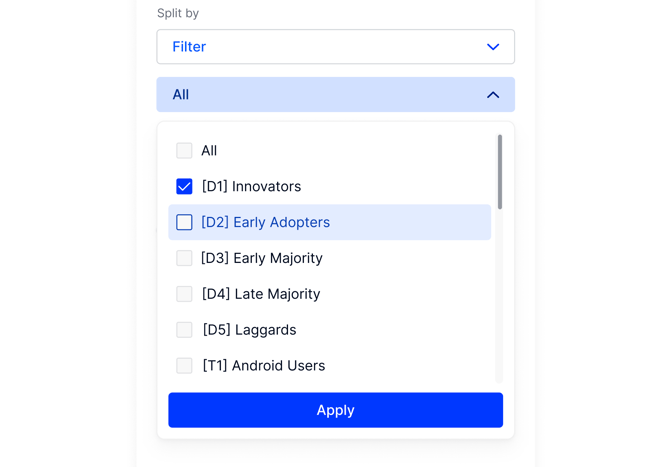Tick the [D3] Early Majority checkbox
Viewport: 650px width, 467px height.
click(184, 259)
